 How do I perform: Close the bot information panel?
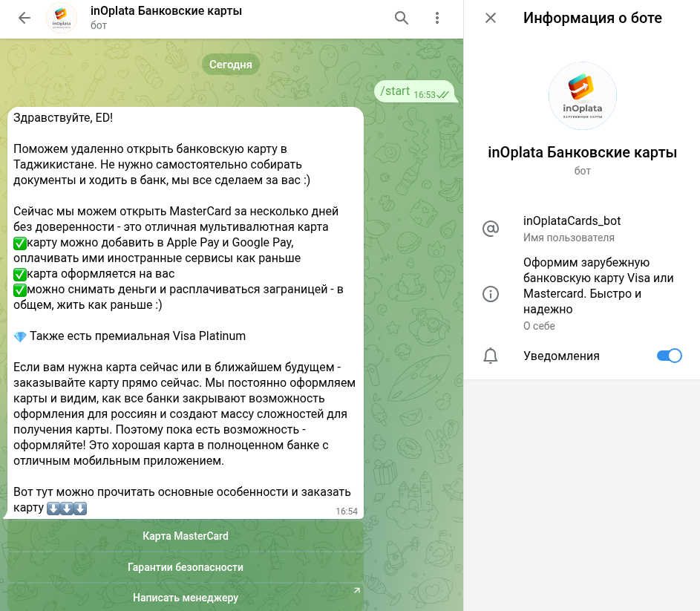pos(490,19)
